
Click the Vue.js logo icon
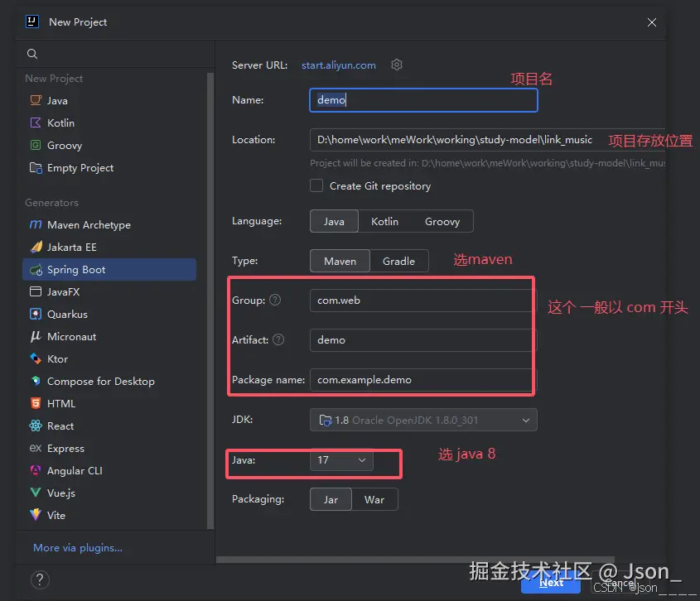coord(36,493)
